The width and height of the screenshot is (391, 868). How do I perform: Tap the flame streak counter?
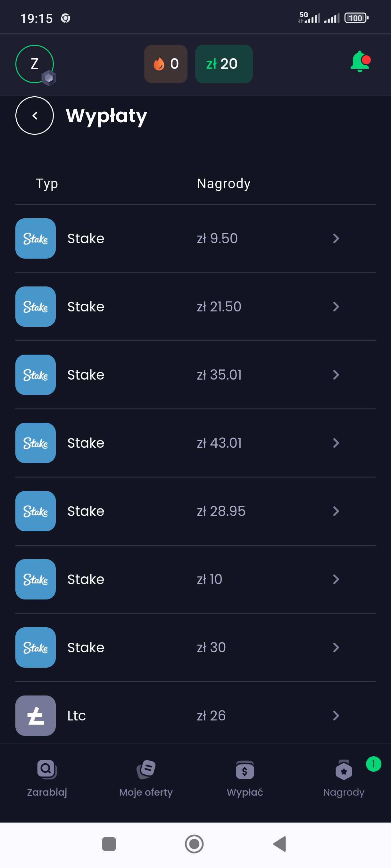(x=166, y=64)
